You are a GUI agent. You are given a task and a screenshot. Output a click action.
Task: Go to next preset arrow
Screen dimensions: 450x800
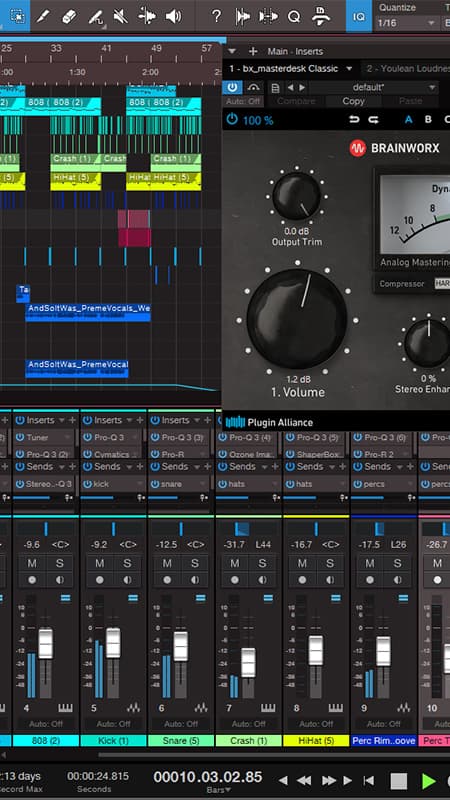(302, 88)
